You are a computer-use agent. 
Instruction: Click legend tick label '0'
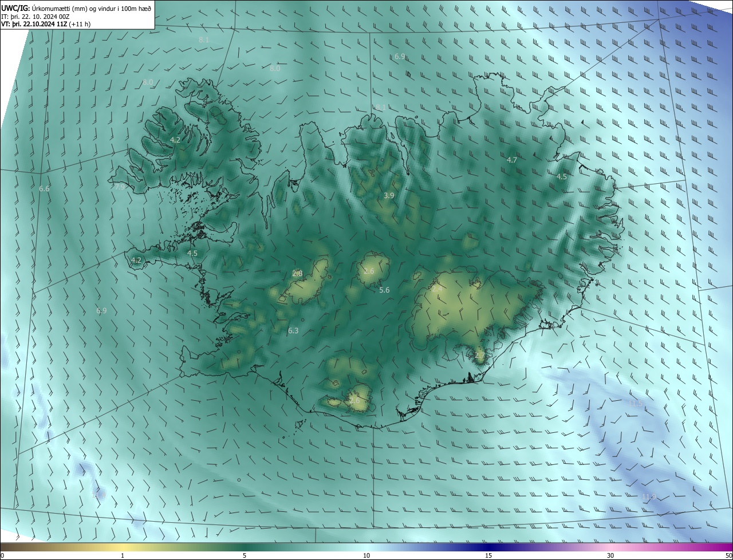[2, 555]
